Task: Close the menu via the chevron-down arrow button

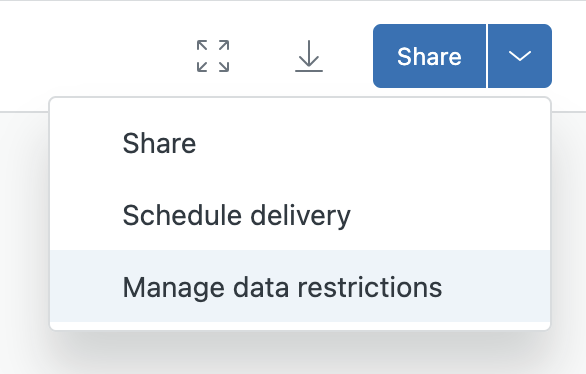Action: [x=520, y=56]
